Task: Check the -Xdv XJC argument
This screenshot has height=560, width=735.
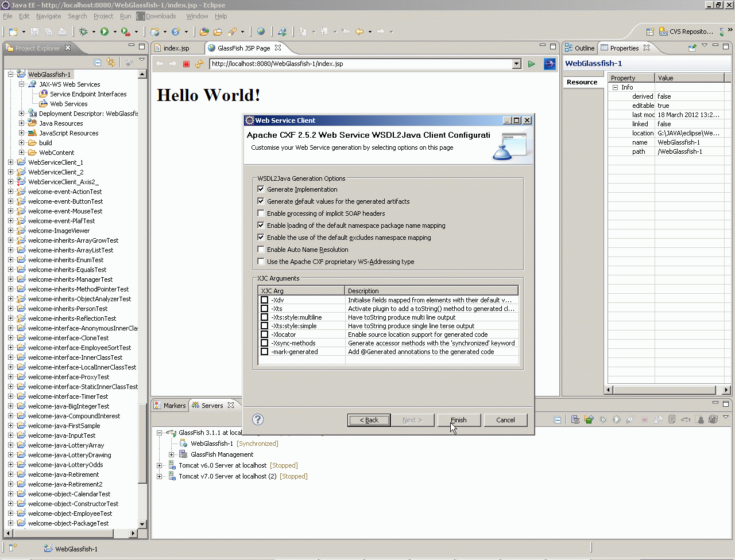Action: [265, 300]
